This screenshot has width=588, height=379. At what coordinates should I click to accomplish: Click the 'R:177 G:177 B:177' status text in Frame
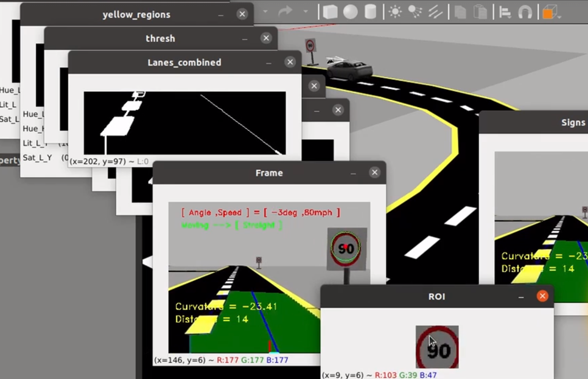[x=253, y=360]
